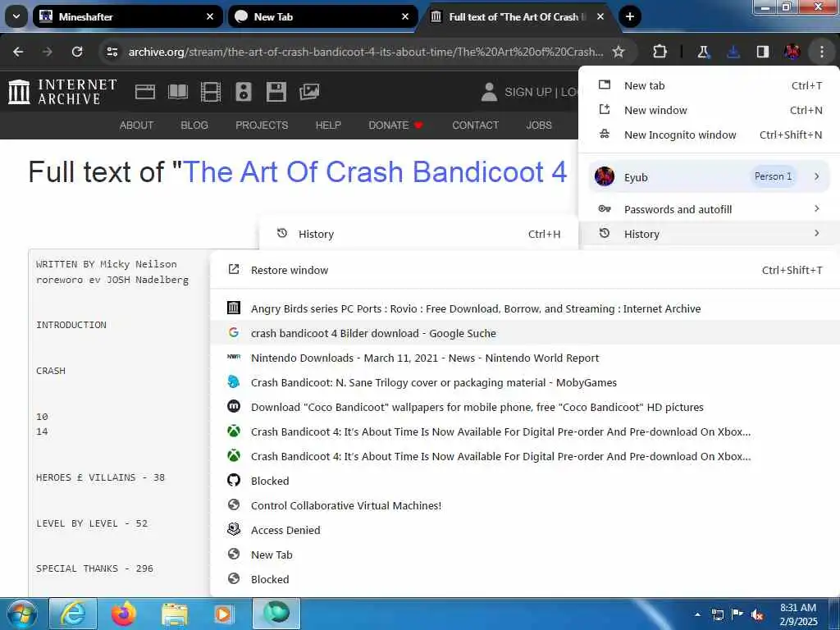This screenshot has height=630, width=840.
Task: Expand the Eyub Person 1 profile submenu
Action: click(x=710, y=177)
